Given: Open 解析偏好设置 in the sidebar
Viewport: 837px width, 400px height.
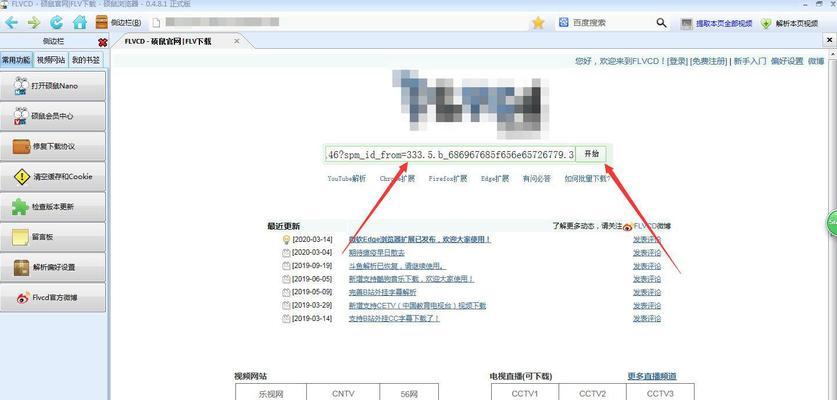Looking at the screenshot, I should tap(53, 267).
